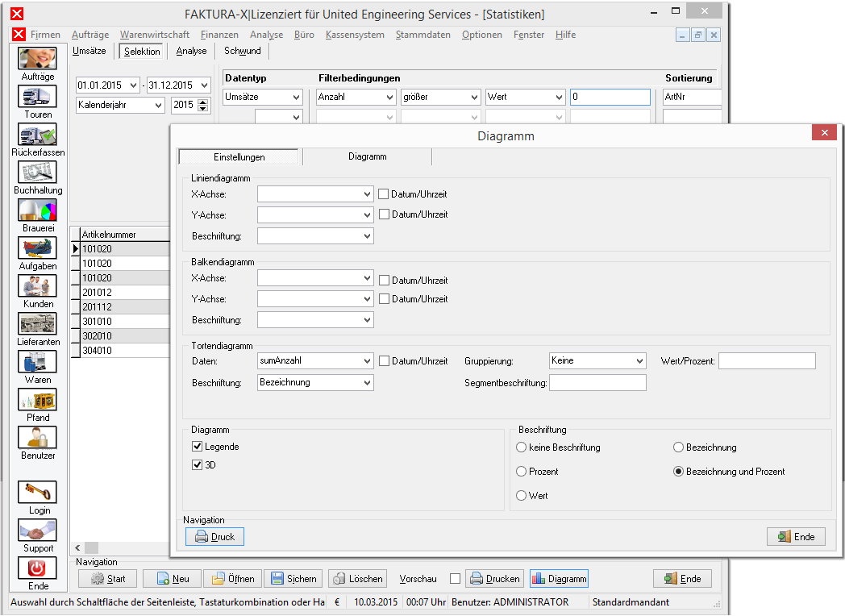
Task: Click Druck printer button in Diagramm dialog
Action: click(x=215, y=537)
